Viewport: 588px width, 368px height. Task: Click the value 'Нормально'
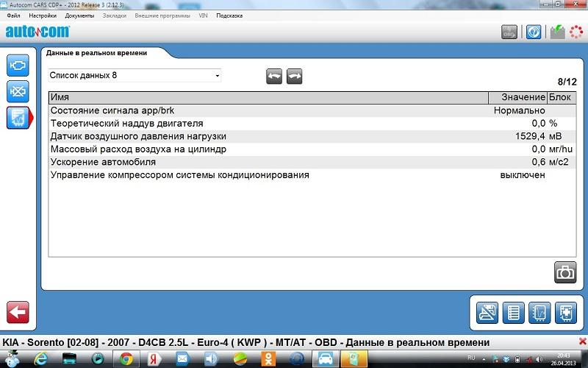tap(520, 111)
